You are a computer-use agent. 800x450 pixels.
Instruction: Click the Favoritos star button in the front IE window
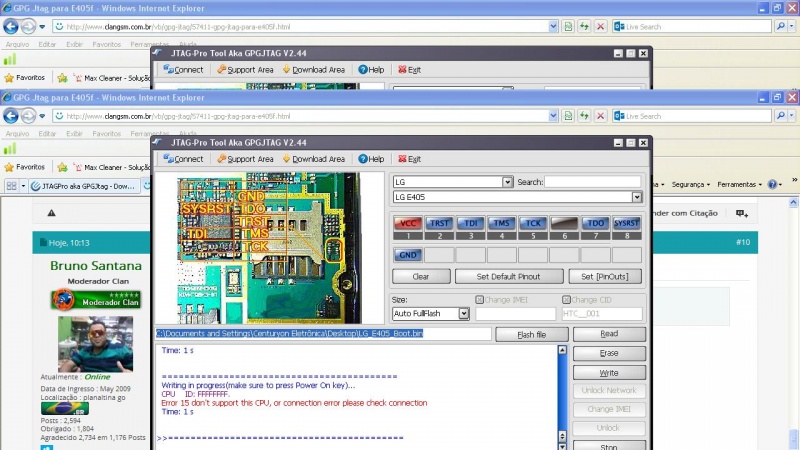(x=24, y=167)
